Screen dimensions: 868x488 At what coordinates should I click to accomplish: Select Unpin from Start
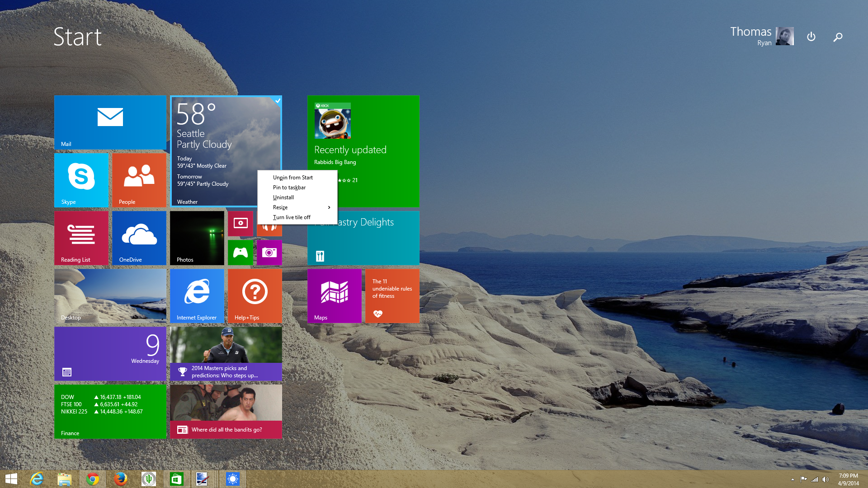click(x=292, y=178)
